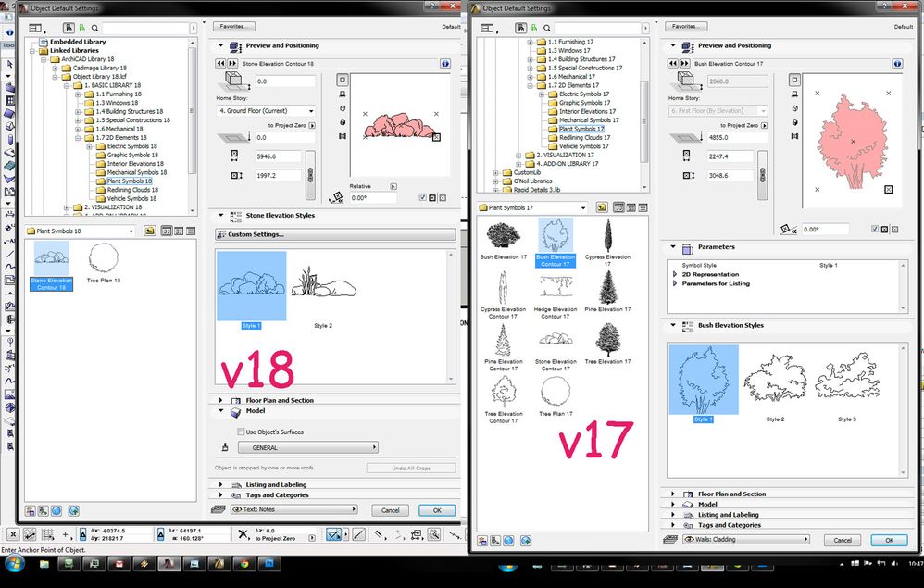Image resolution: width=924 pixels, height=588 pixels.
Task: Go to next object in v18 preview
Action: 232,63
